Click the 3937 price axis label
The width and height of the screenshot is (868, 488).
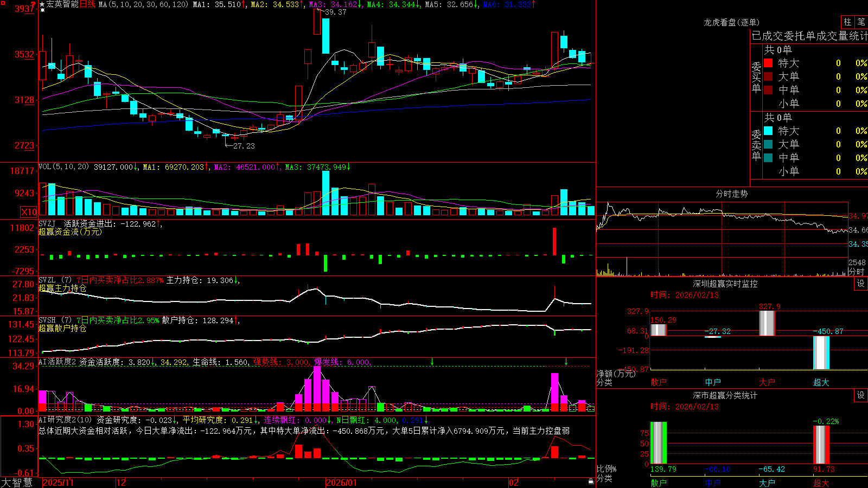24,9
